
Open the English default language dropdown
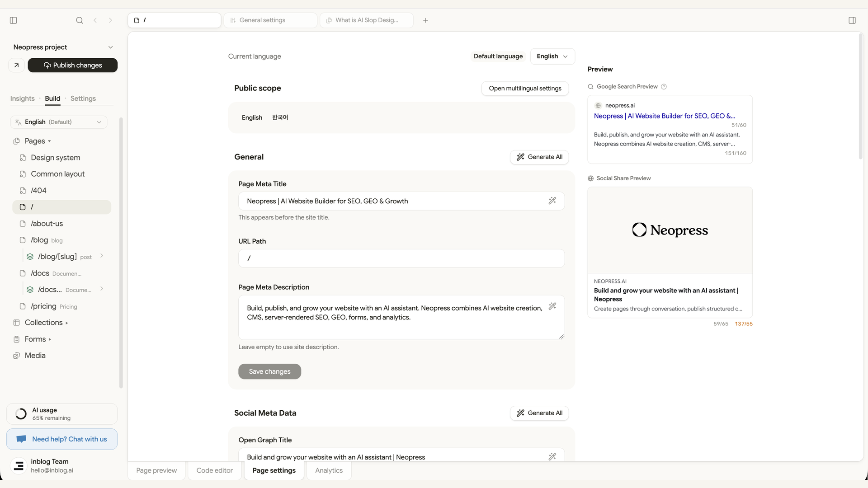point(552,56)
